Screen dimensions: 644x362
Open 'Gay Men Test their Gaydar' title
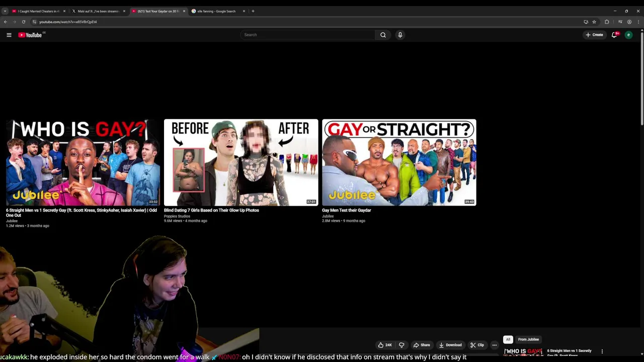pos(346,210)
